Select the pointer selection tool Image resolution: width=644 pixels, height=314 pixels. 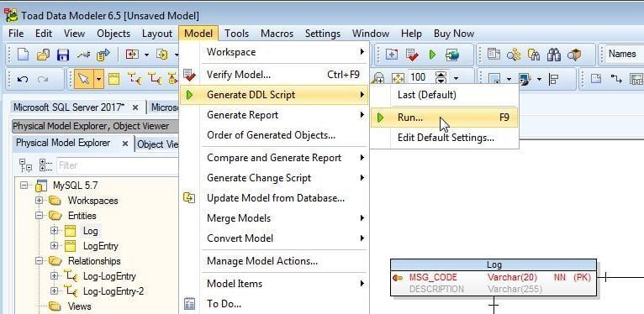(84, 79)
